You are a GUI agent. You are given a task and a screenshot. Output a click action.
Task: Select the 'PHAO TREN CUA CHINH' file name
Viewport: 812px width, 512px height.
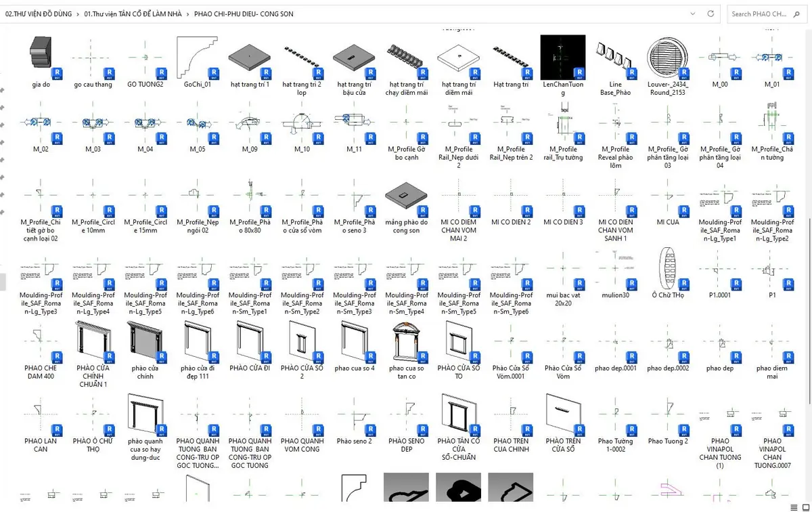click(x=510, y=445)
